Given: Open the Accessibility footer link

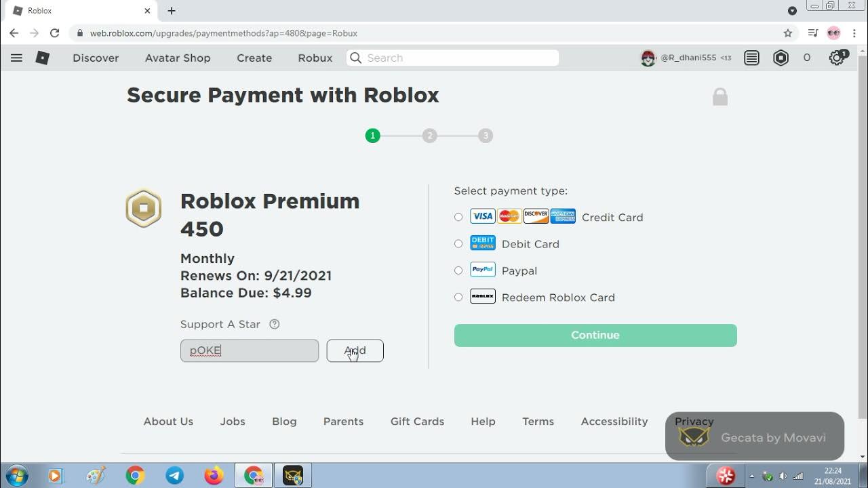Looking at the screenshot, I should [x=614, y=422].
